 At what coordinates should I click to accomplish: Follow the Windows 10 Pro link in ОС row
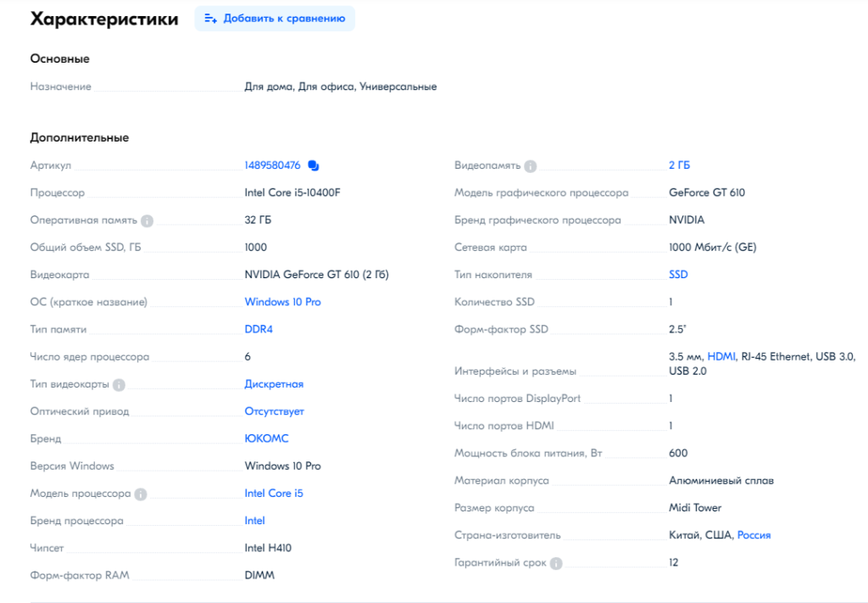tap(282, 302)
